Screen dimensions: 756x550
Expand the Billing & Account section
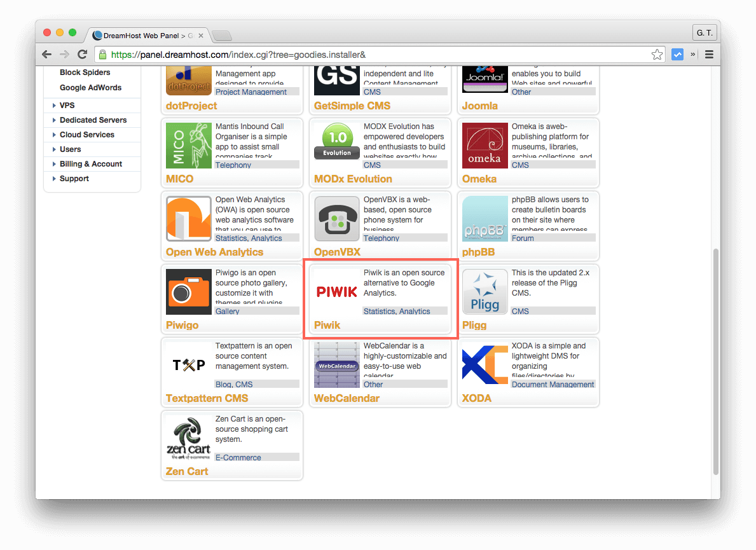point(92,163)
